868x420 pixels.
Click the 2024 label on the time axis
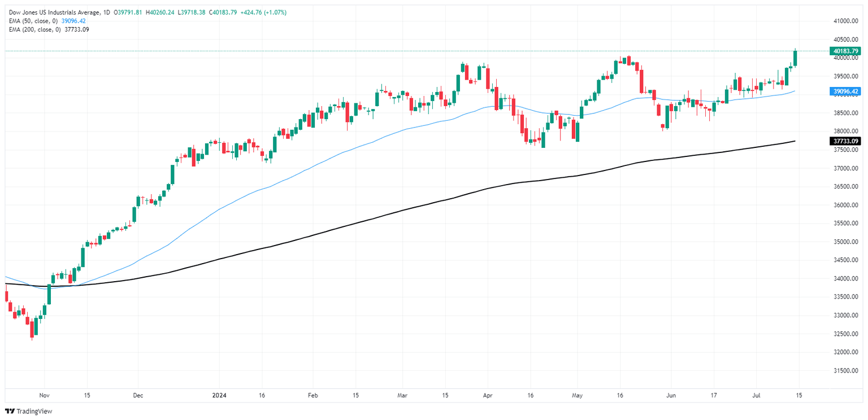point(220,396)
